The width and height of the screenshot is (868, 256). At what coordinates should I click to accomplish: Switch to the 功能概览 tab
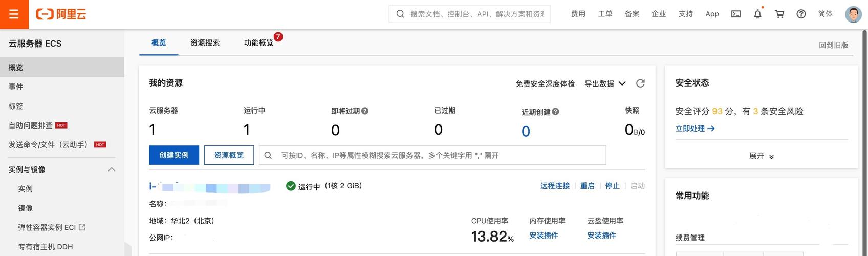tap(258, 42)
